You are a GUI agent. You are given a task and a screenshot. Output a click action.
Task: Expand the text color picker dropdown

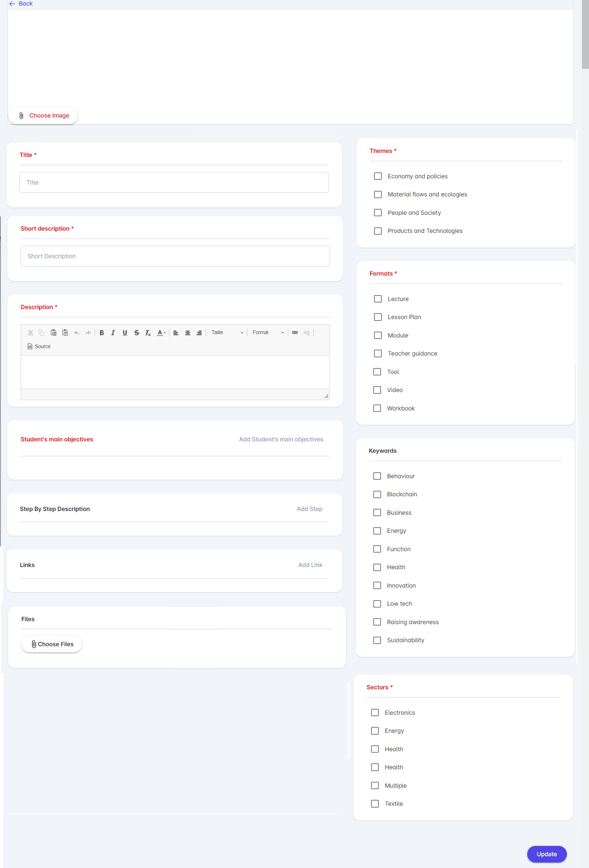pos(161,333)
